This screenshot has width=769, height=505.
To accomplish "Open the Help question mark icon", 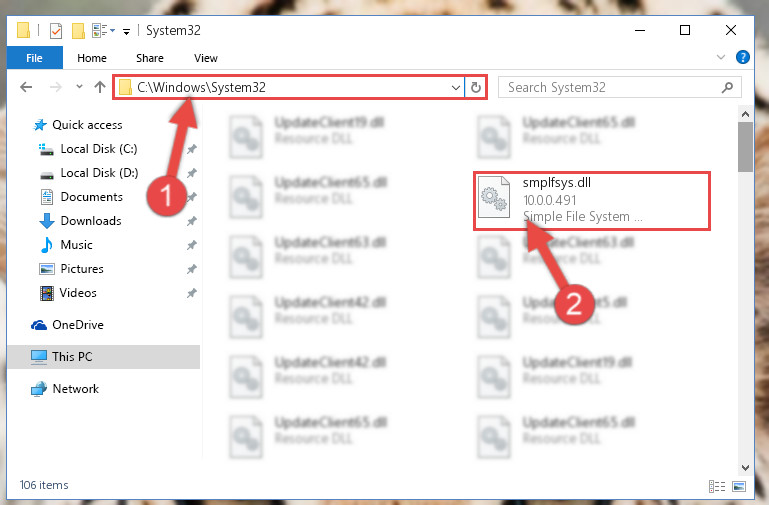I will coord(743,57).
